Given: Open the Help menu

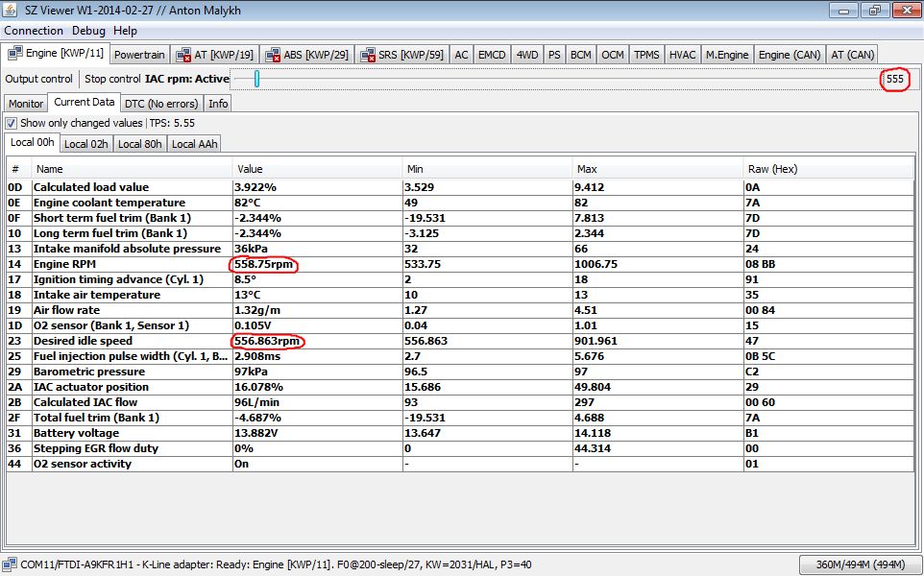Looking at the screenshot, I should click(x=125, y=31).
